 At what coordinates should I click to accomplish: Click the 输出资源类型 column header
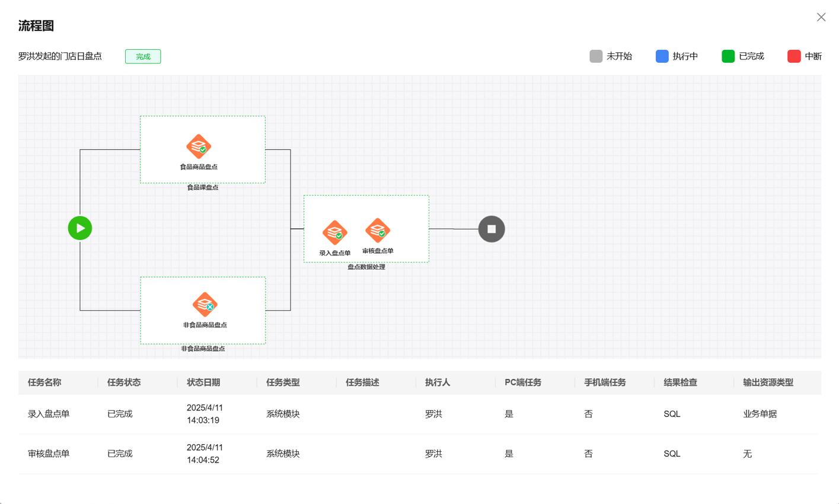(x=768, y=382)
